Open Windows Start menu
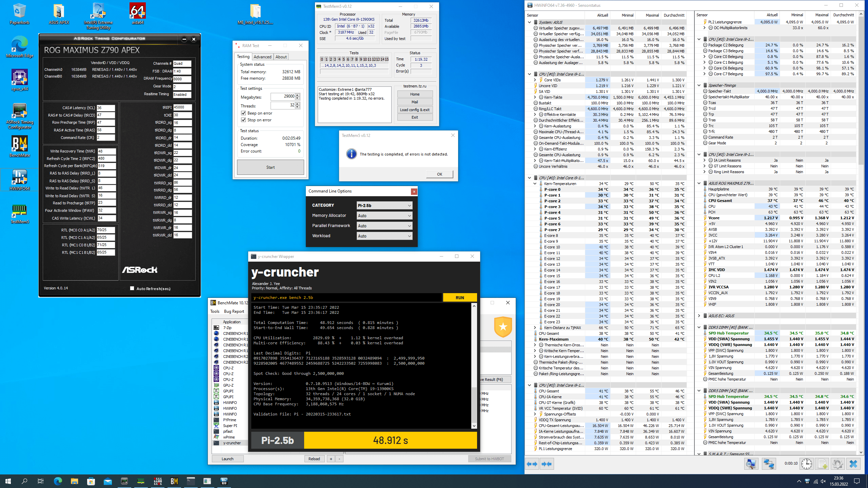Image resolution: width=868 pixels, height=488 pixels. (8, 481)
